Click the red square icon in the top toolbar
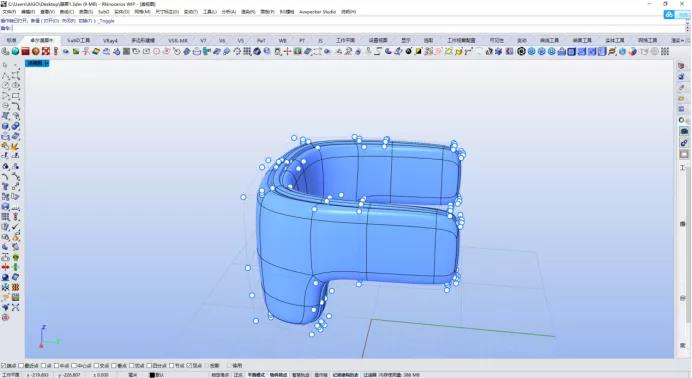This screenshot has height=378, width=692. (x=26, y=52)
